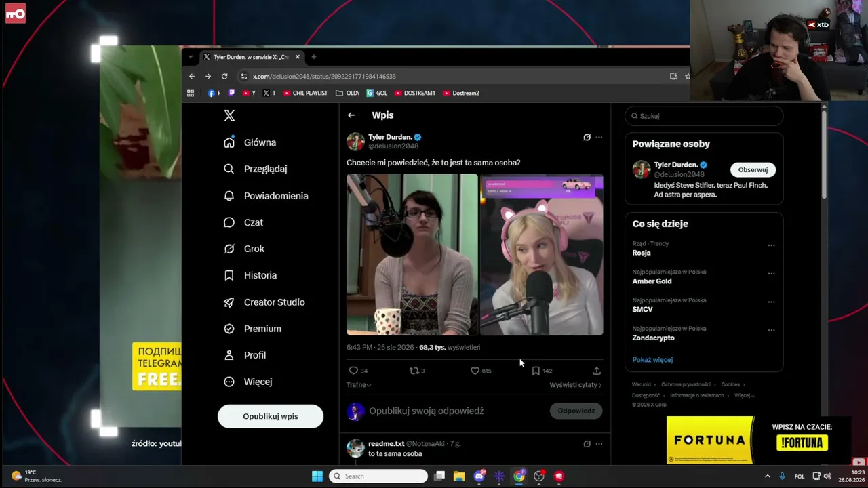
Task: Open the OLD\ bookmarks folder
Action: click(347, 94)
